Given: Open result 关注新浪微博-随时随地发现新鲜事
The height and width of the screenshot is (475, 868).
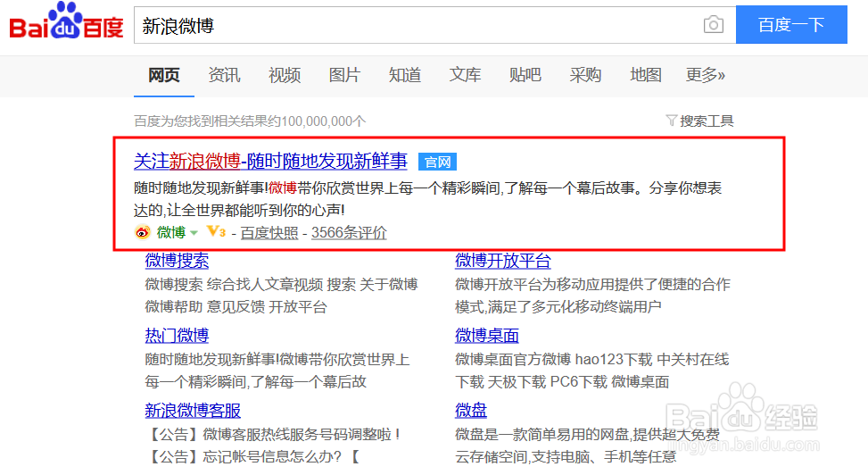Looking at the screenshot, I should (x=270, y=162).
